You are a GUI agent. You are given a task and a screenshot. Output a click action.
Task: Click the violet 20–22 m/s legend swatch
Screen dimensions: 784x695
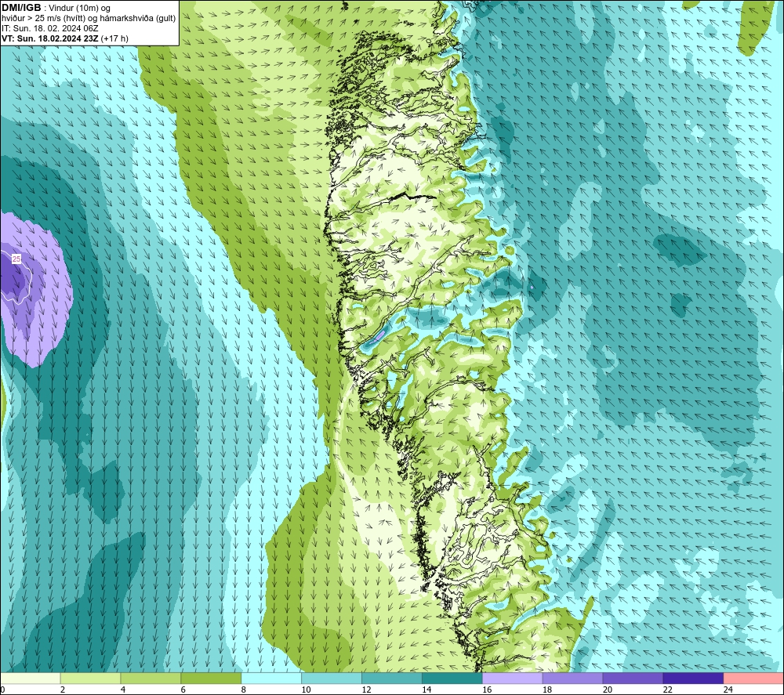(633, 678)
